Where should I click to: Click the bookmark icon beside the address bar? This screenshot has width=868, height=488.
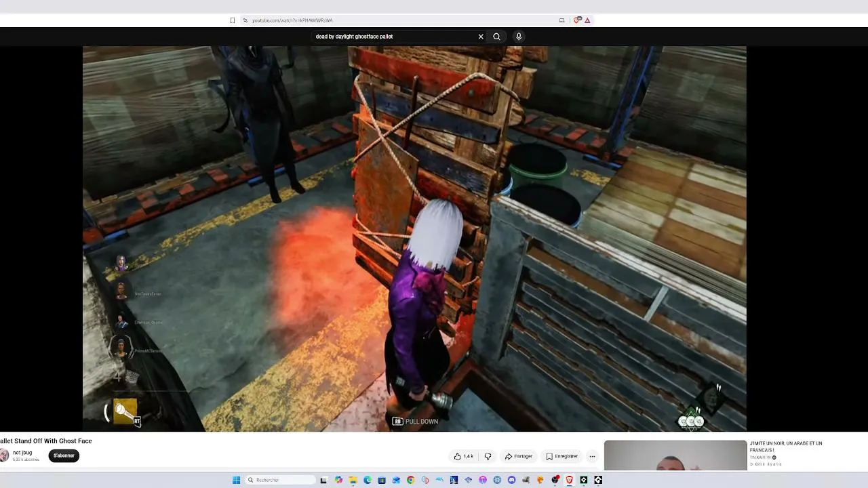233,20
